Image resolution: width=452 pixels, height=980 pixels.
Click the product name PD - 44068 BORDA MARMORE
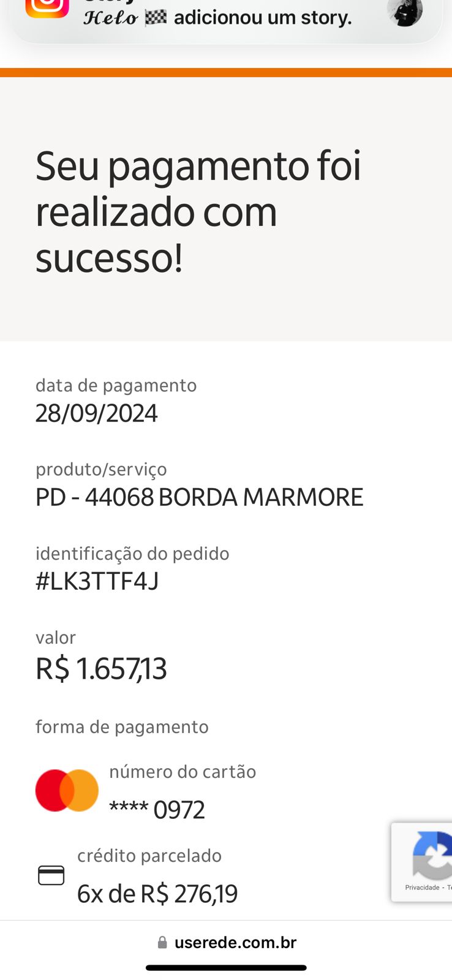tap(200, 497)
